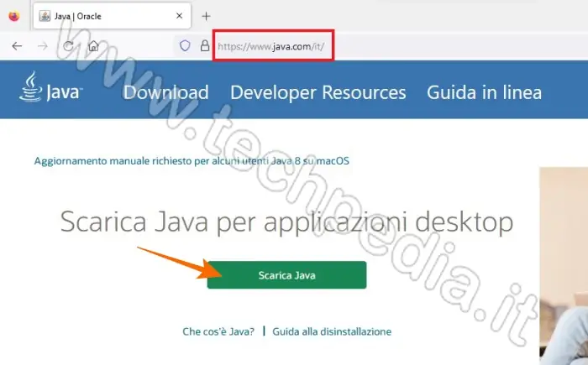The image size is (588, 365).
Task: Click the Firefox logo icon
Action: (x=14, y=16)
